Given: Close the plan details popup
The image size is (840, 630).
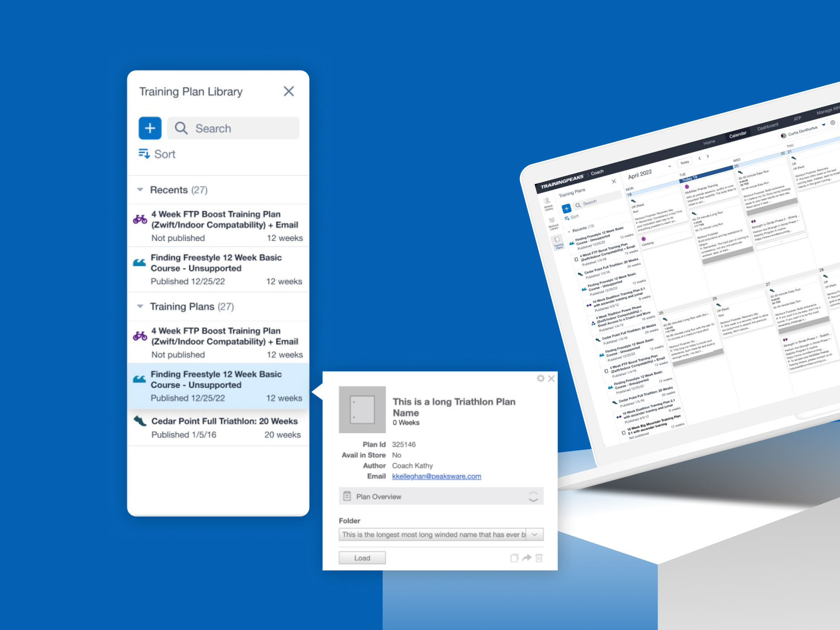Looking at the screenshot, I should coord(551,378).
